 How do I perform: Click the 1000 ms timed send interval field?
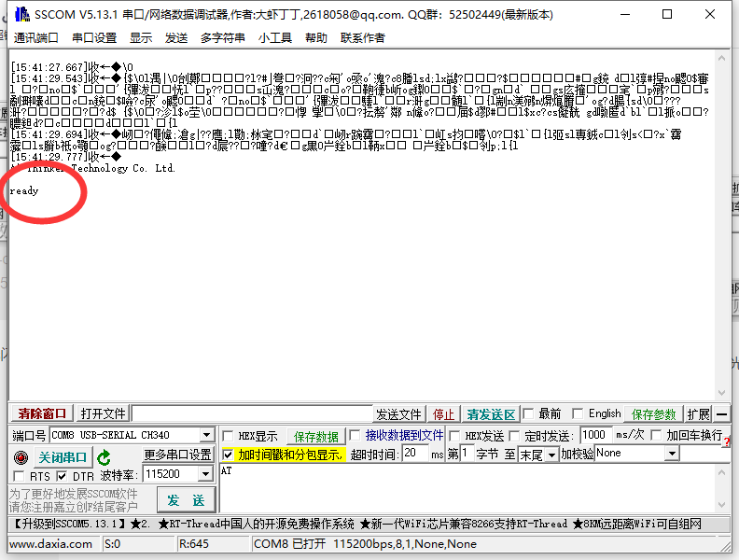[596, 435]
